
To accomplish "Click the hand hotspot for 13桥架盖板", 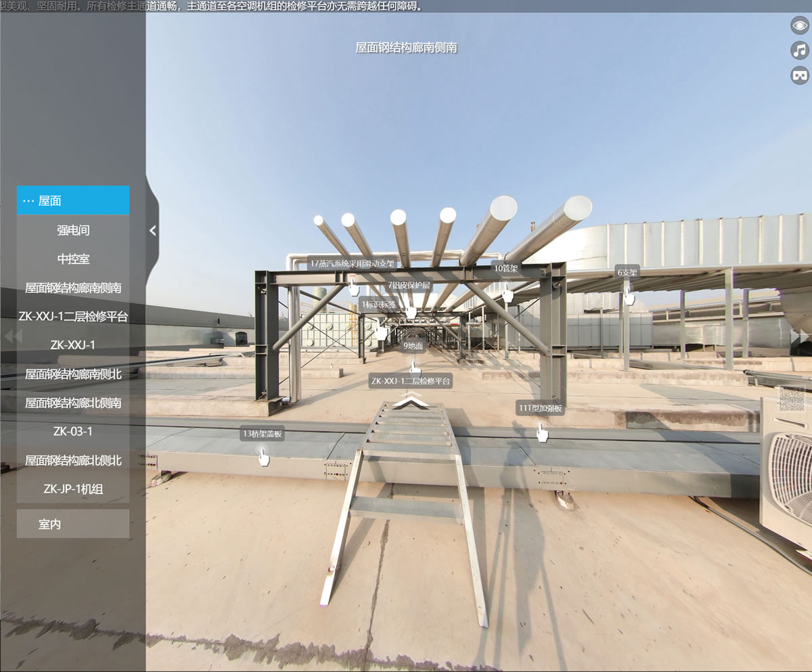I will tap(263, 458).
